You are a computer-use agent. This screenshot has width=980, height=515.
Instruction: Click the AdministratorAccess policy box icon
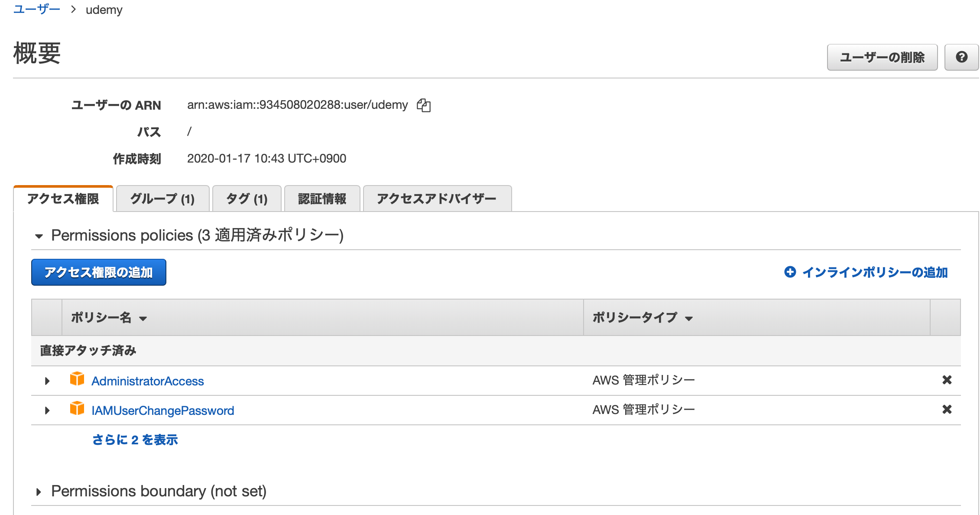78,380
